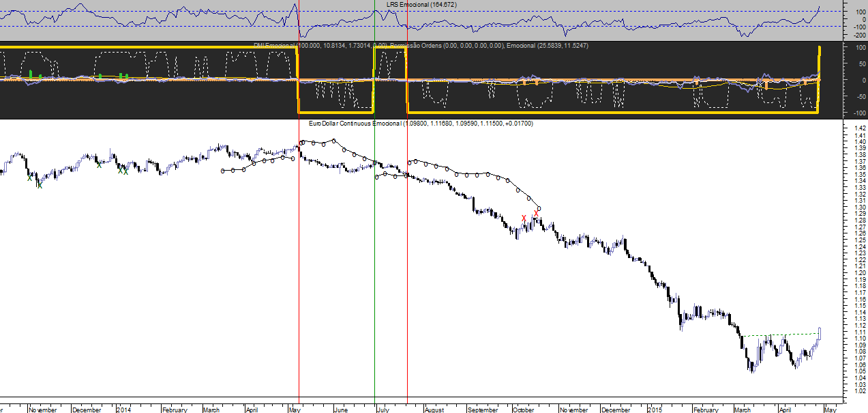Click the LRS Emocional (164.672) indicator title
The width and height of the screenshot is (868, 413).
pos(421,4)
